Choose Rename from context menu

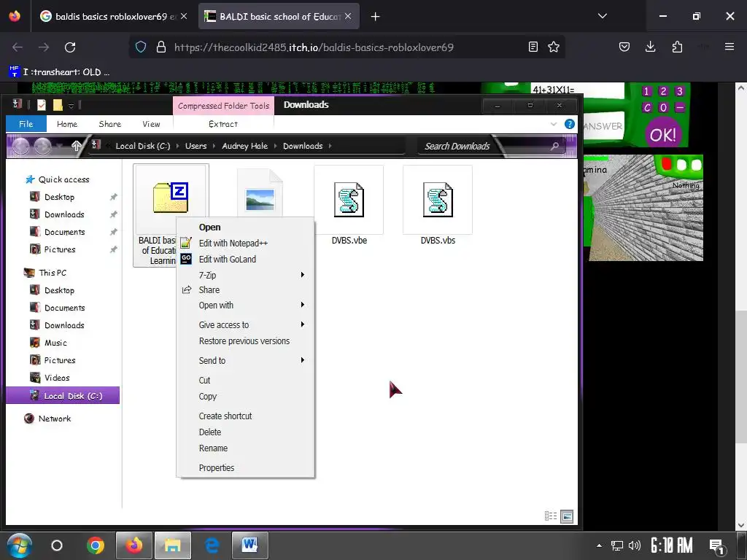(245, 448)
